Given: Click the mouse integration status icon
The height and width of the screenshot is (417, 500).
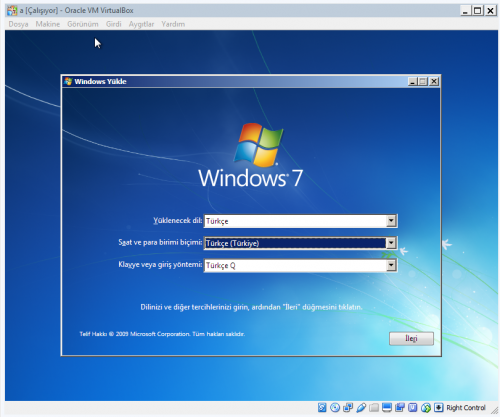Looking at the screenshot, I should (x=426, y=407).
